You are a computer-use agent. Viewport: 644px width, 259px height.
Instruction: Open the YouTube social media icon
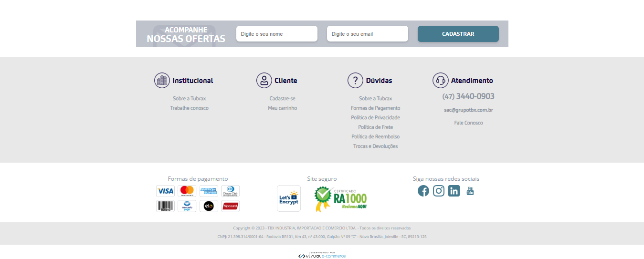470,191
